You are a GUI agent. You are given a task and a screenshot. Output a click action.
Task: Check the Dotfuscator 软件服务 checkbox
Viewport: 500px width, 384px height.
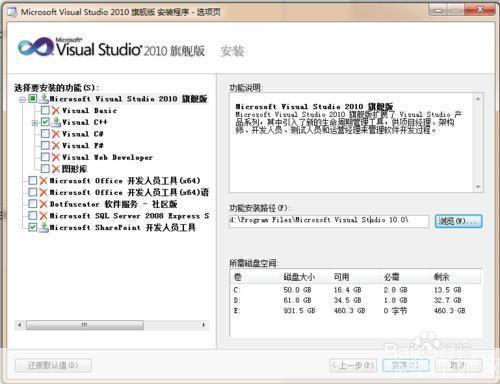coord(32,204)
